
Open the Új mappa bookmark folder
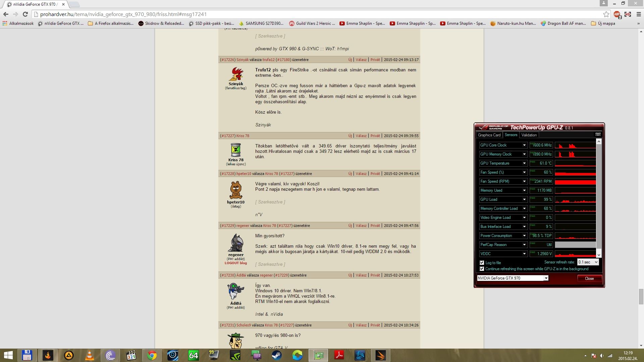click(x=603, y=23)
